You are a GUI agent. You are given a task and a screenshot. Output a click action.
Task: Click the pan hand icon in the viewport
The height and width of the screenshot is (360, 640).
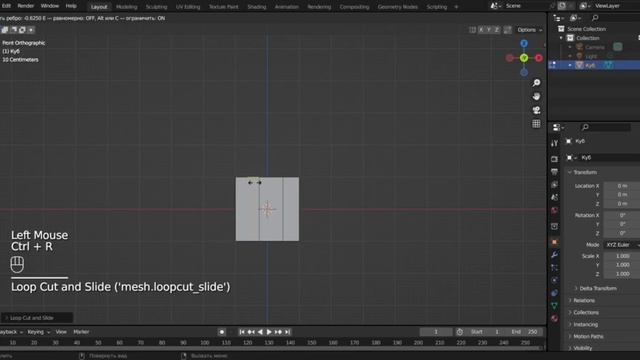(x=536, y=96)
